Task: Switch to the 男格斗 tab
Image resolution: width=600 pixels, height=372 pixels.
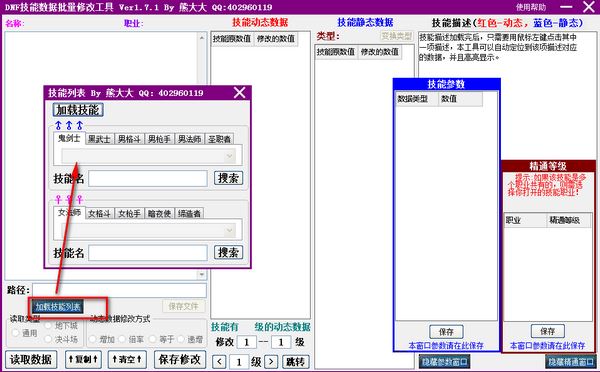Action: pyautogui.click(x=129, y=139)
